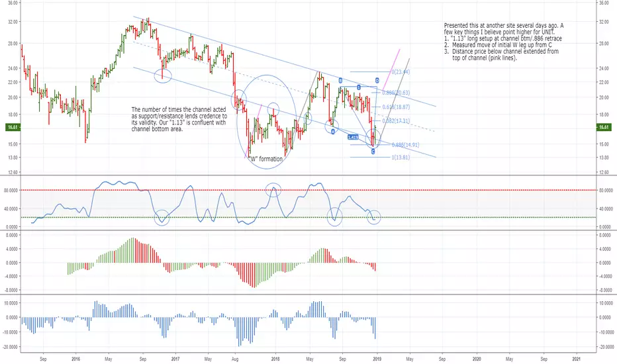The image size is (617, 364).
Task: Click the pink projection line above point D
Action: coord(391,68)
